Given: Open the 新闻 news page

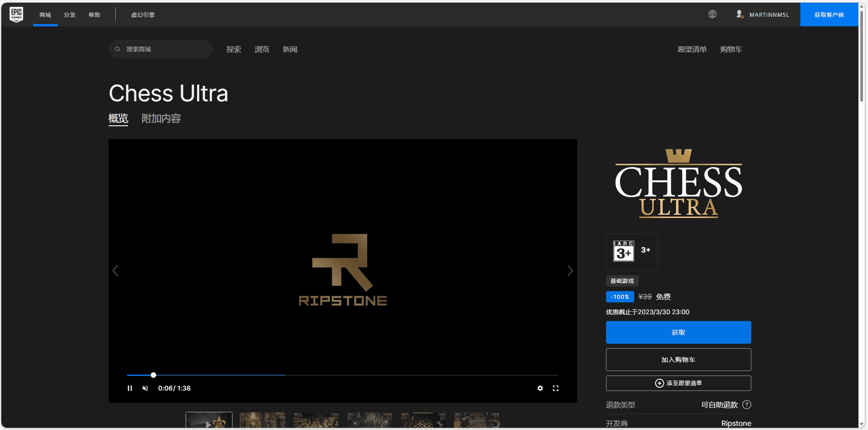Looking at the screenshot, I should [x=290, y=49].
